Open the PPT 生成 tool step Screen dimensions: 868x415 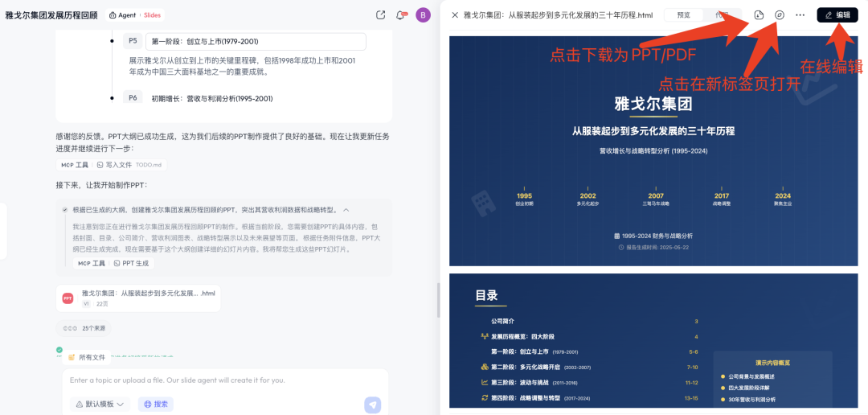click(x=131, y=263)
